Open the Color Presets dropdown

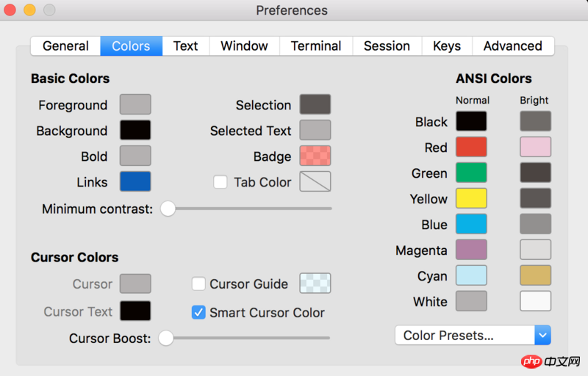[x=473, y=335]
